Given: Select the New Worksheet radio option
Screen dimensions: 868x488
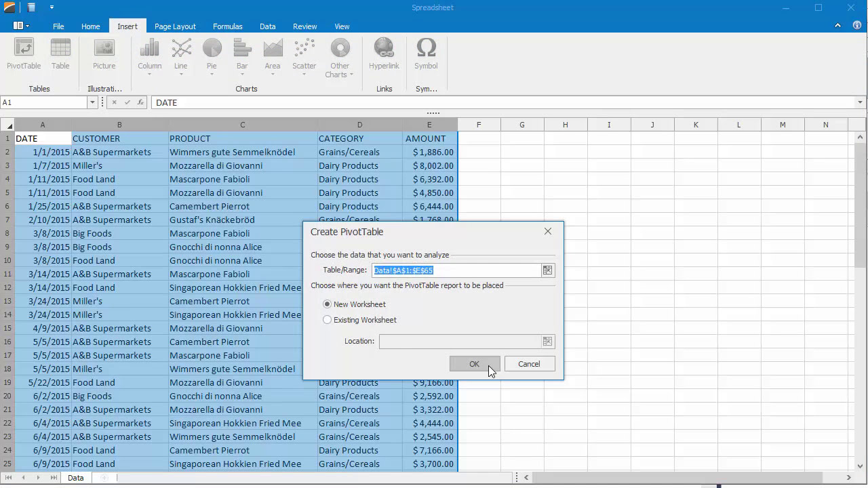Looking at the screenshot, I should point(328,304).
